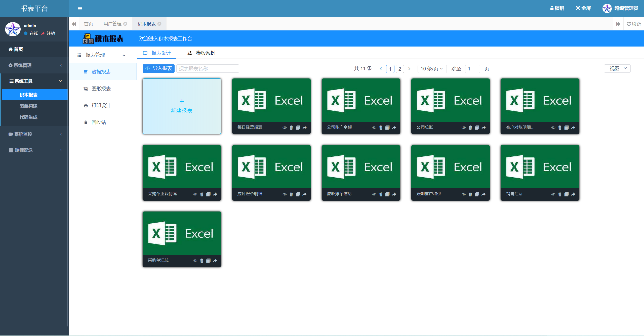Preview 采购单重复情况 with the eye icon
Image resolution: width=644 pixels, height=336 pixels.
click(x=195, y=194)
